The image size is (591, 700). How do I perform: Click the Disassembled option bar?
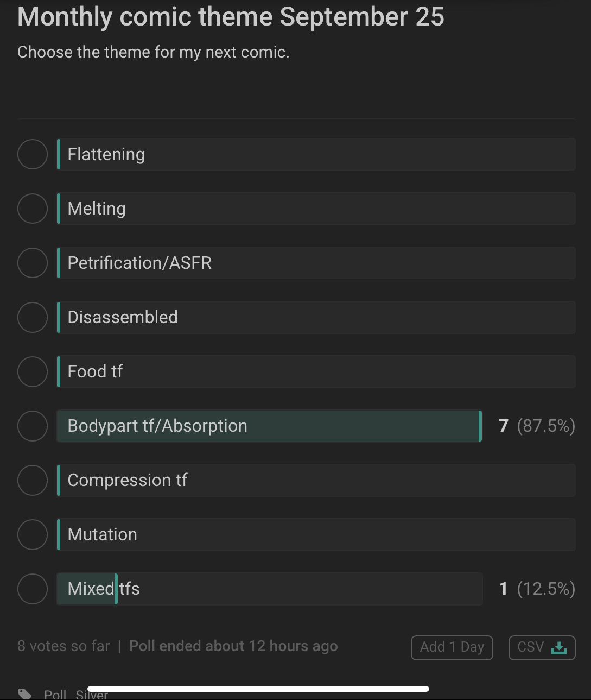click(x=316, y=317)
